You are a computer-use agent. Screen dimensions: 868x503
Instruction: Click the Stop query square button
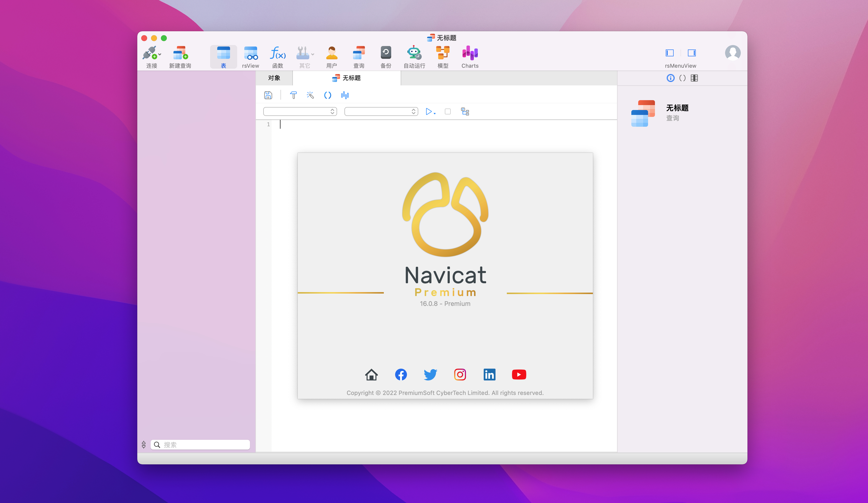pos(448,111)
